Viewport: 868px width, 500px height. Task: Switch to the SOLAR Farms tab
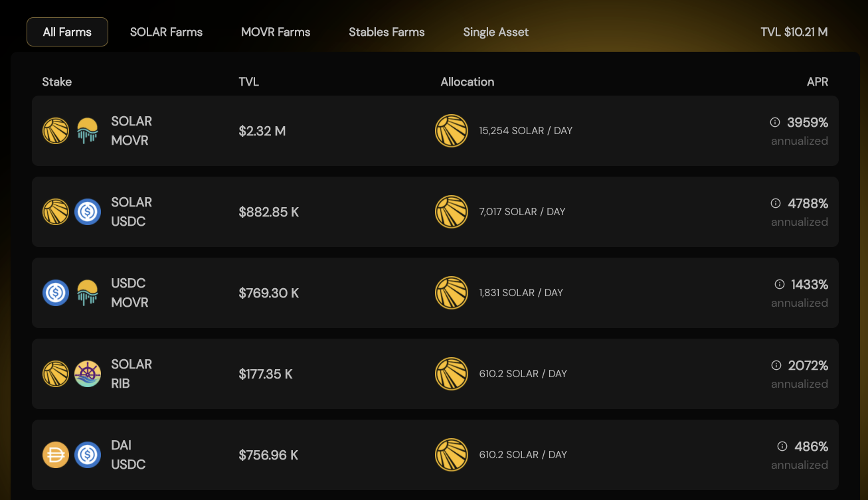tap(166, 32)
